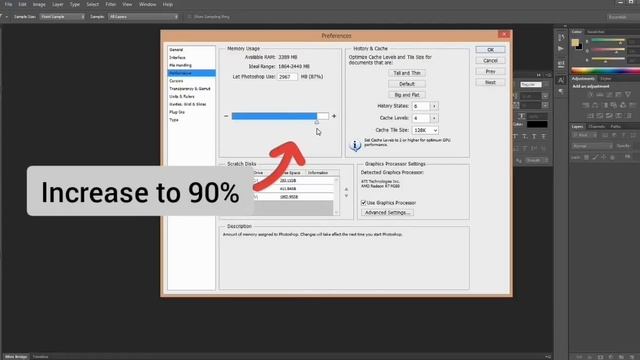Click OK in Preferences dialog

point(490,50)
